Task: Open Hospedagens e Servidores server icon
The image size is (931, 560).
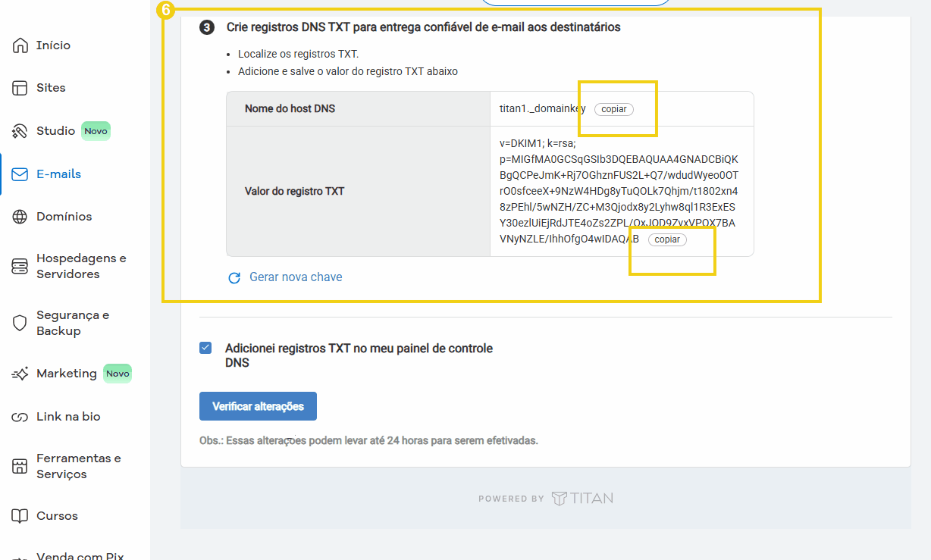Action: 20,265
